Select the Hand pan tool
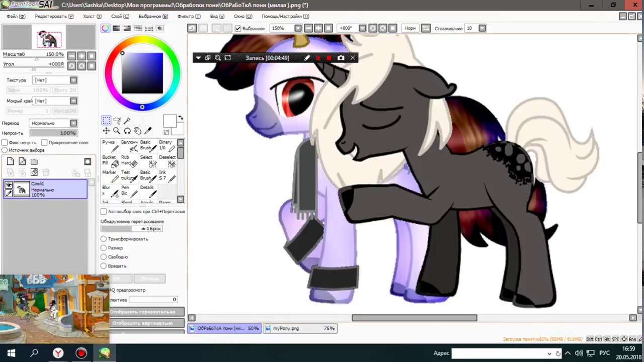 [x=137, y=131]
